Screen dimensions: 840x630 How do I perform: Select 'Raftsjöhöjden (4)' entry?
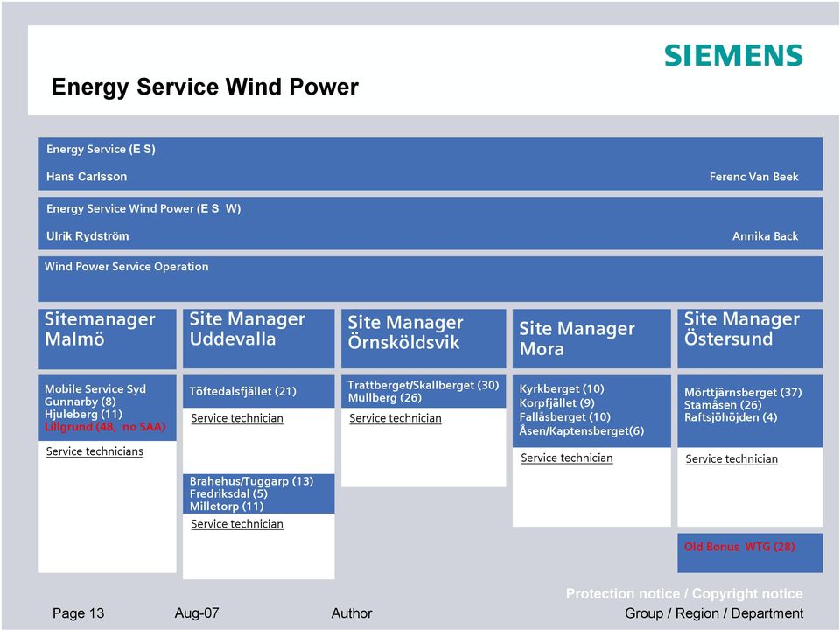[731, 417]
